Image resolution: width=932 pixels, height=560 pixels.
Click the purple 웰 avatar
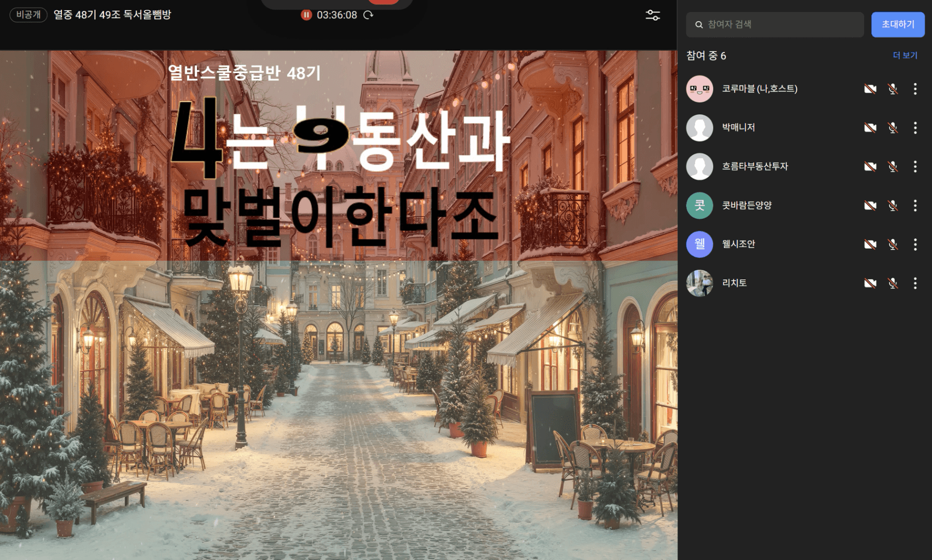point(699,244)
